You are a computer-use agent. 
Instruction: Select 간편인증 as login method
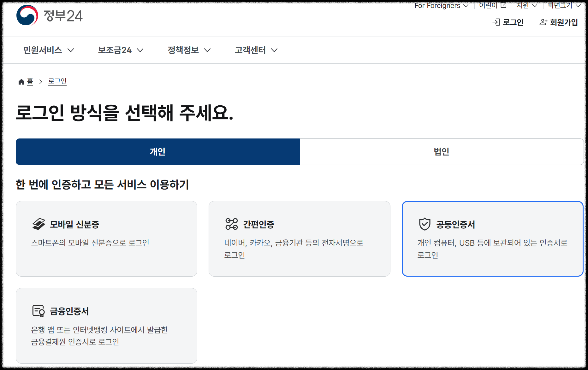tap(299, 238)
